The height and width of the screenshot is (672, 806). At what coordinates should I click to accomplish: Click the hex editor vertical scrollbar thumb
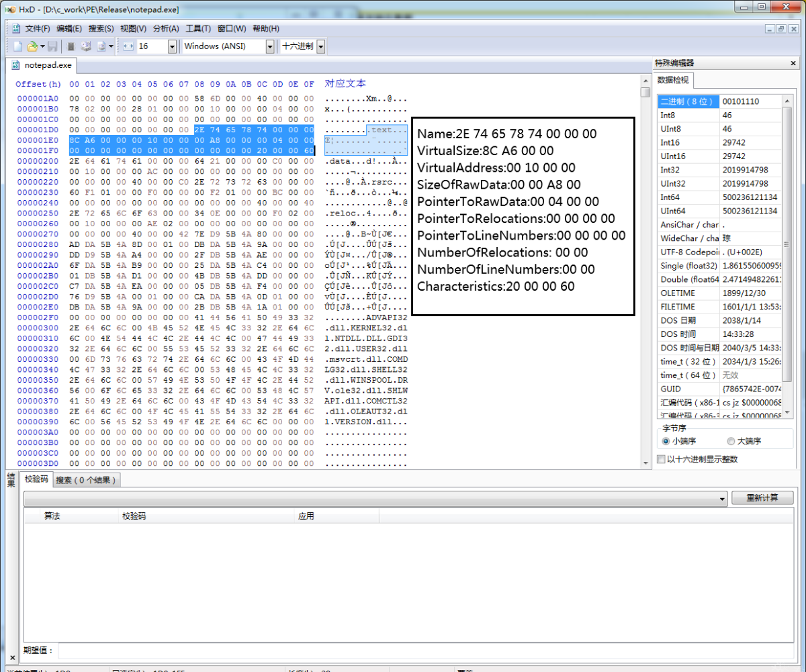(x=645, y=93)
